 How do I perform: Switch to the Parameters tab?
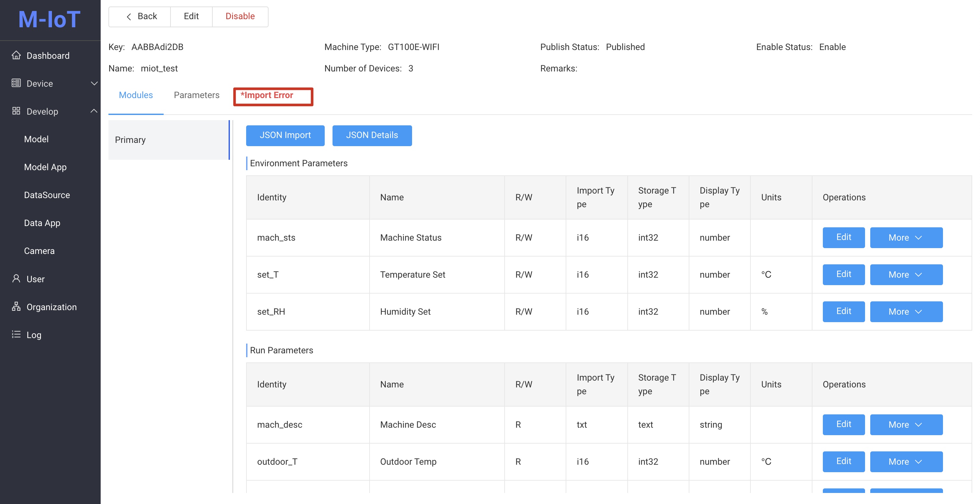pos(196,95)
